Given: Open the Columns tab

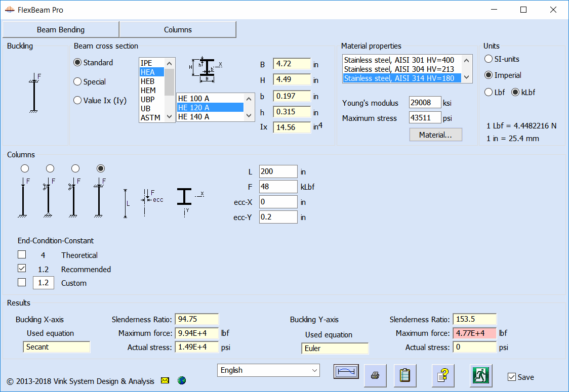Looking at the screenshot, I should [178, 29].
